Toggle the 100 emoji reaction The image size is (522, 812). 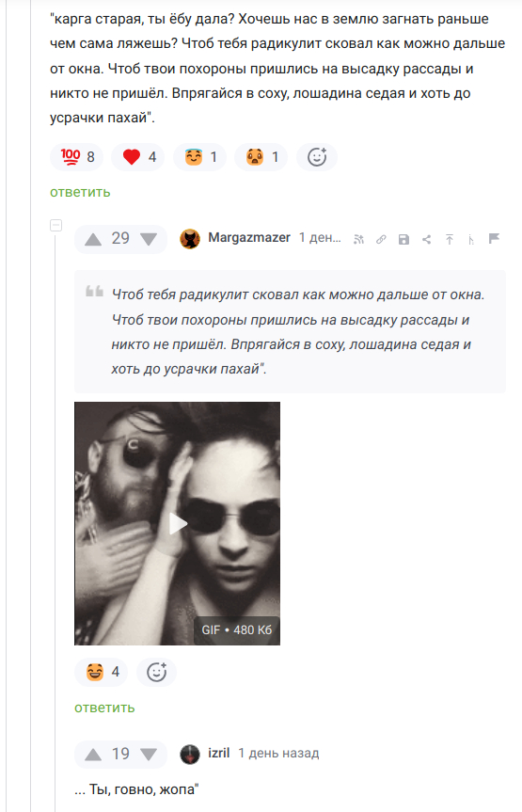[x=76, y=157]
